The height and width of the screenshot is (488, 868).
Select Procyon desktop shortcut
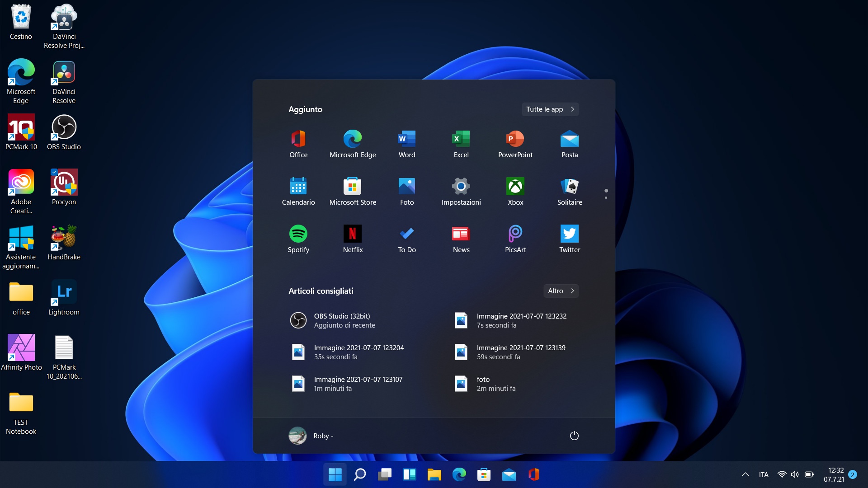point(64,188)
